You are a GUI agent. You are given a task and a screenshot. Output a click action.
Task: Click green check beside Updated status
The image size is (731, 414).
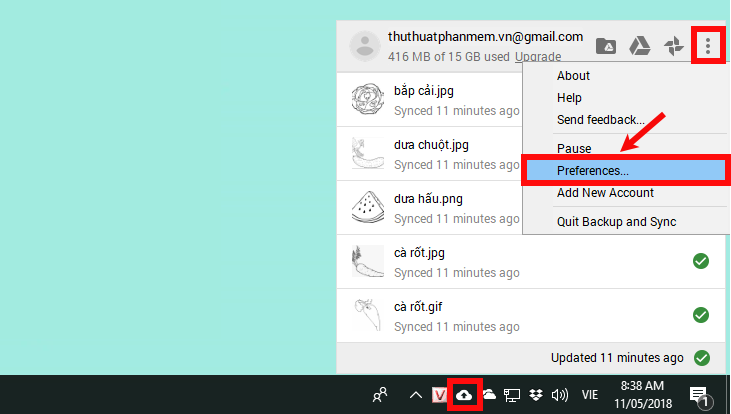click(x=702, y=358)
